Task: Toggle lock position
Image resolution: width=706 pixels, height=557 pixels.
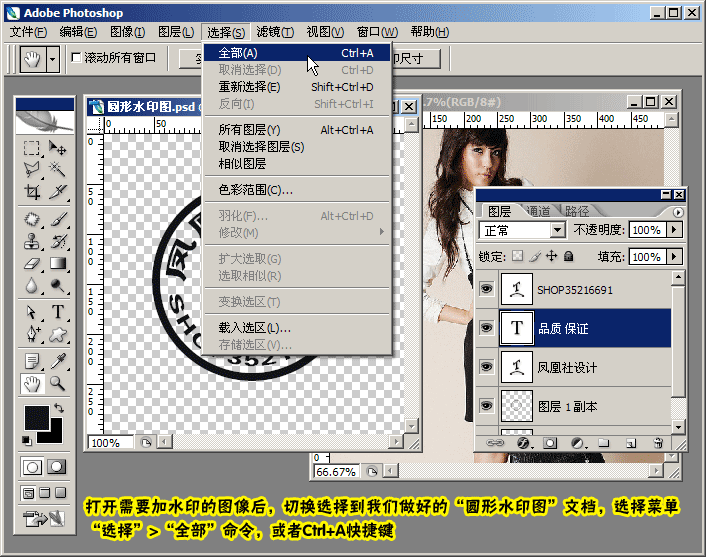Action: click(x=552, y=257)
